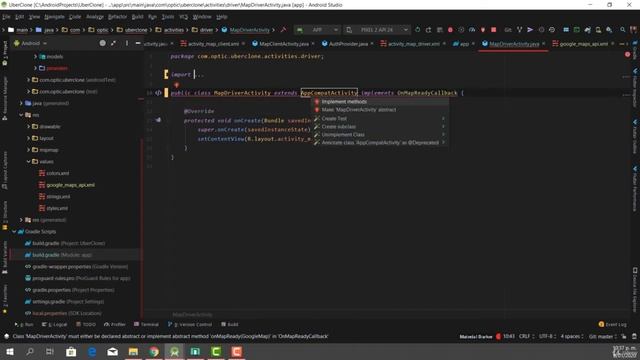Click the project tree locate target icon

pos(102,43)
